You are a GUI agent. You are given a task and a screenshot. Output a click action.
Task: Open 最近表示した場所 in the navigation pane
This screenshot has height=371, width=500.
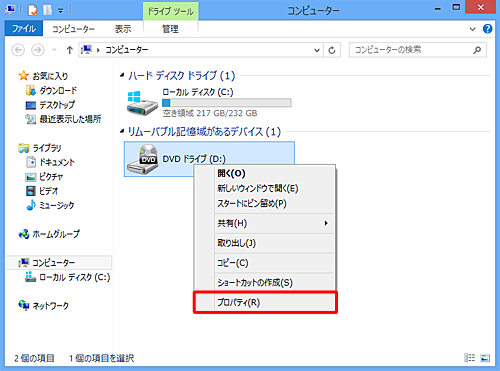click(x=63, y=119)
